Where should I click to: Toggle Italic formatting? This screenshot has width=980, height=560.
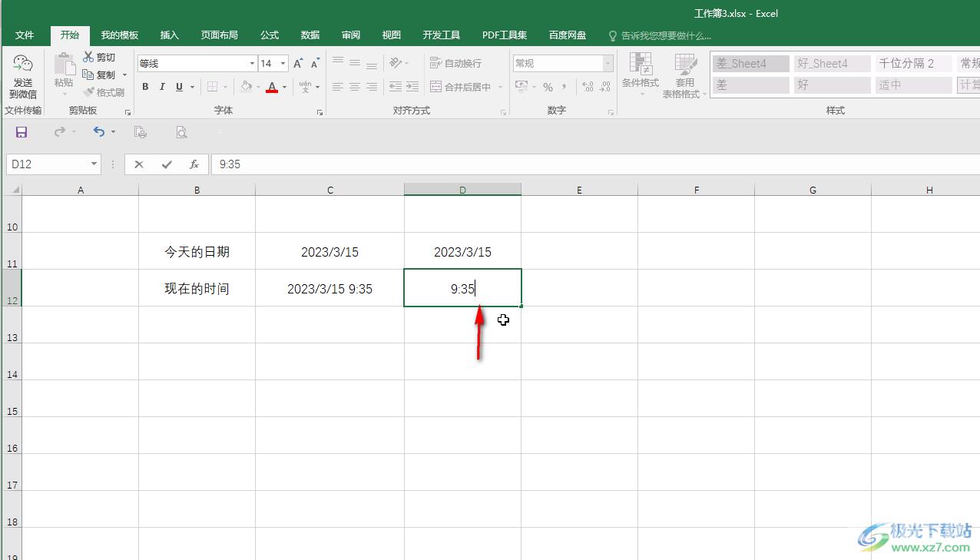pyautogui.click(x=162, y=87)
